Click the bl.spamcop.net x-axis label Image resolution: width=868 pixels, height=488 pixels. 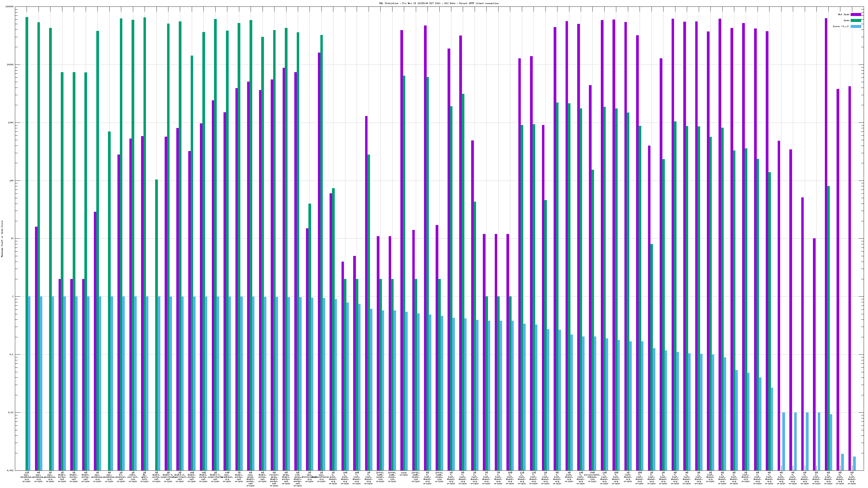pyautogui.click(x=121, y=477)
